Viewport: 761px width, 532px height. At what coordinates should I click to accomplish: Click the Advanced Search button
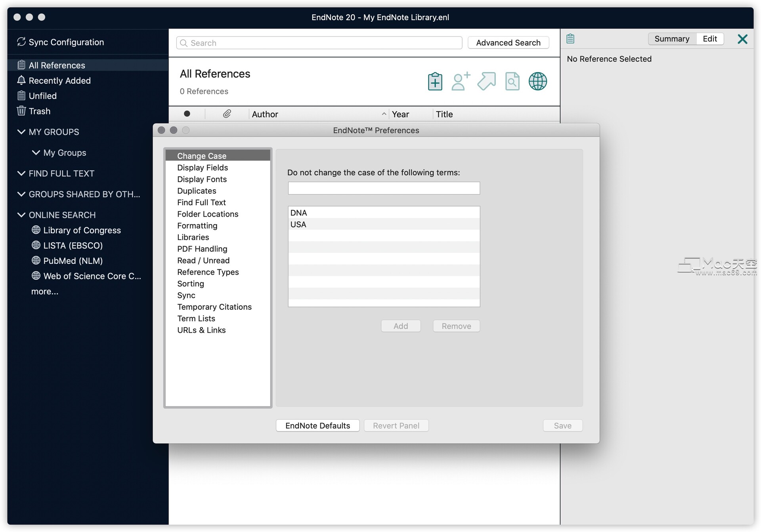[509, 42]
